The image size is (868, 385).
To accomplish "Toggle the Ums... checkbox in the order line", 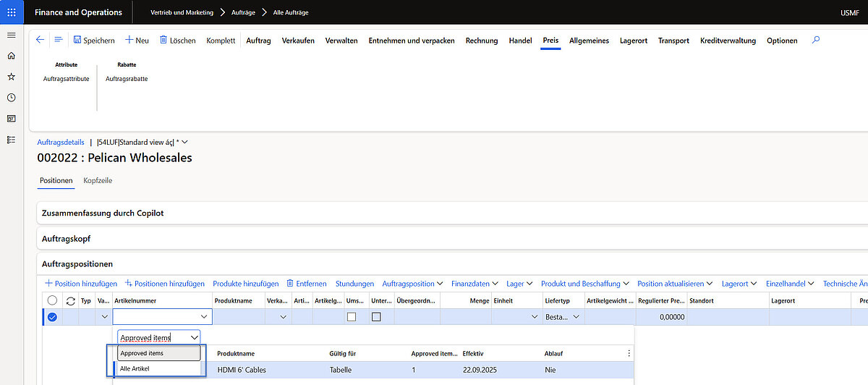I will pos(352,317).
